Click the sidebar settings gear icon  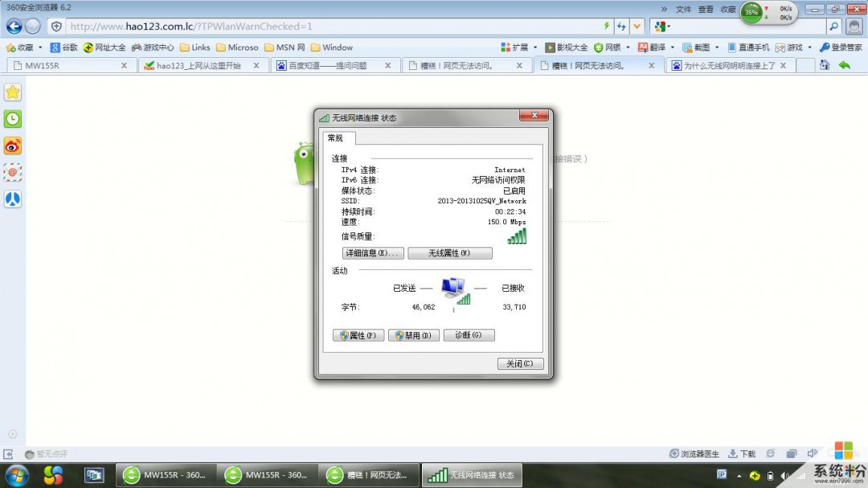coord(13,434)
